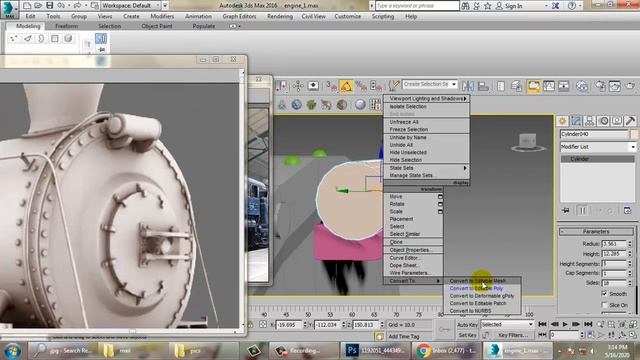Open the Display command panel tab
The image size is (640, 360).
[x=617, y=121]
